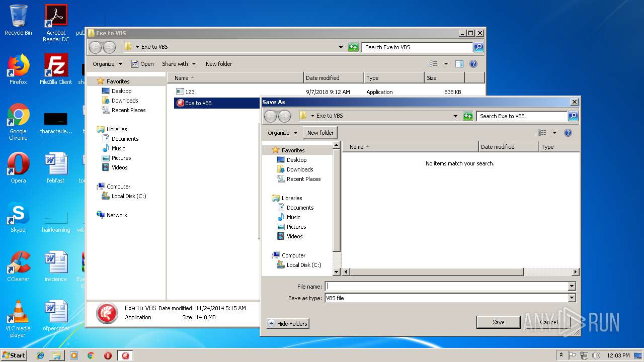The image size is (644, 362).
Task: Open the inscience Word document icon
Action: pos(56,266)
